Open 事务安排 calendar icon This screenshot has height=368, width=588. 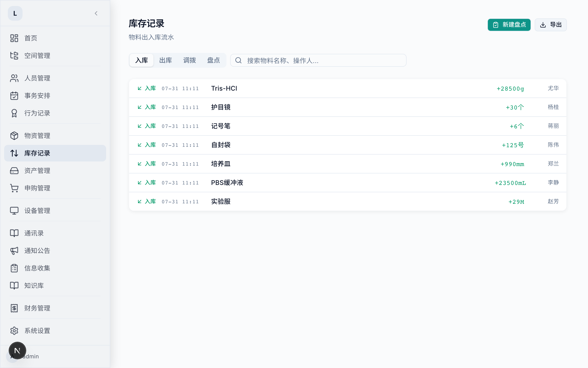click(x=14, y=96)
